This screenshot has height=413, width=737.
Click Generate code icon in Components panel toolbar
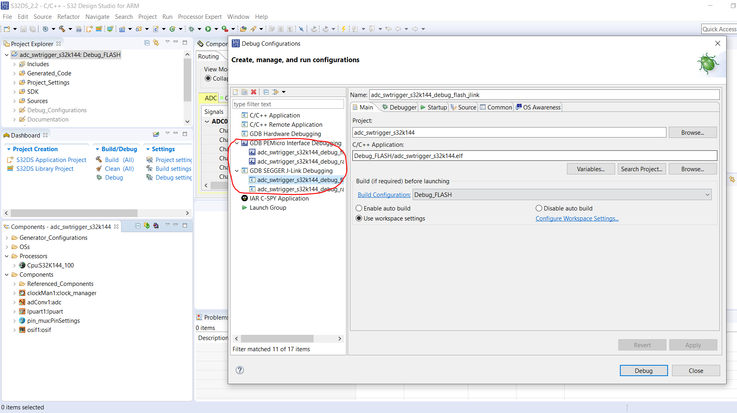pos(147,226)
